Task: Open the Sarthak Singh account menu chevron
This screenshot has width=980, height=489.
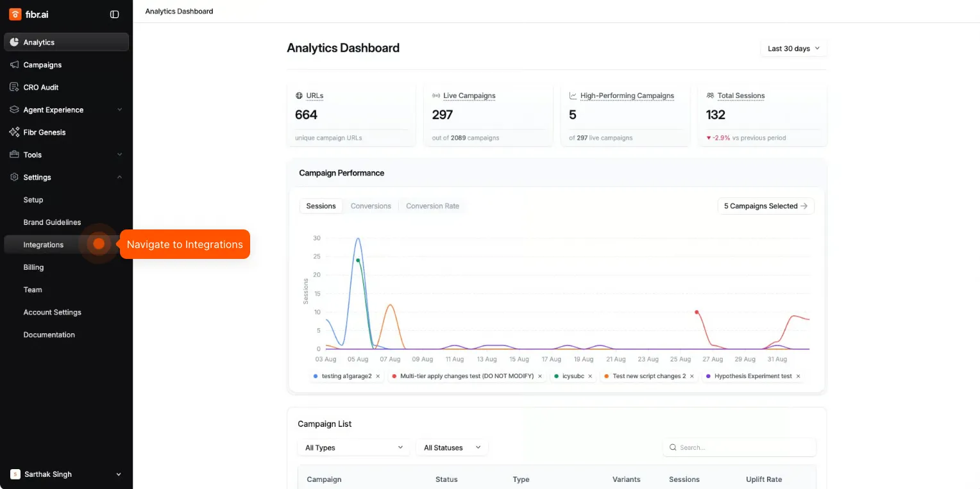Action: 119,474
